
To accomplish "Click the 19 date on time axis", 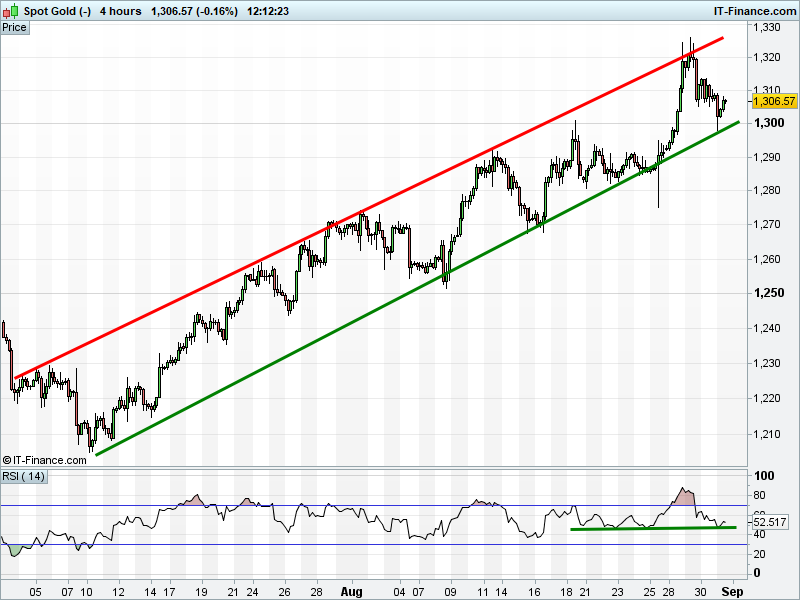I will coord(202,592).
